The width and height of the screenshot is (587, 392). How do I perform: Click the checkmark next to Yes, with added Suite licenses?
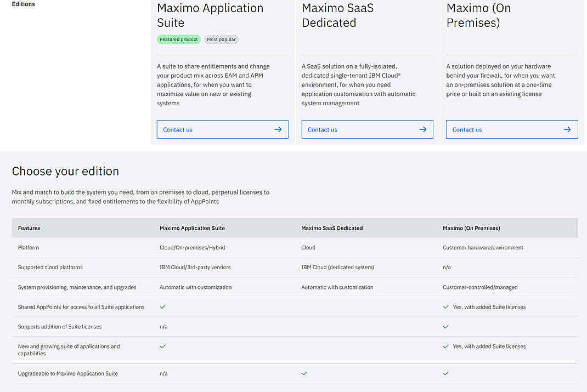[445, 307]
